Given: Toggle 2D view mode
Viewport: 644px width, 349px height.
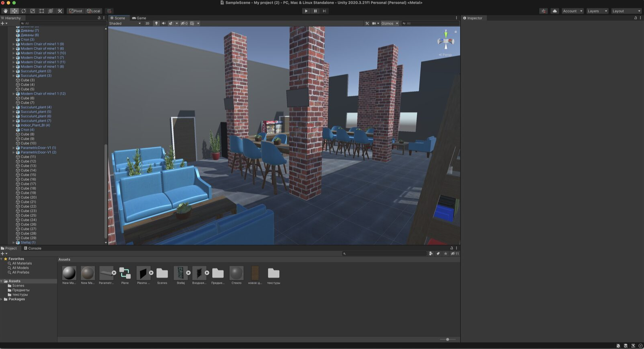Looking at the screenshot, I should pyautogui.click(x=147, y=23).
